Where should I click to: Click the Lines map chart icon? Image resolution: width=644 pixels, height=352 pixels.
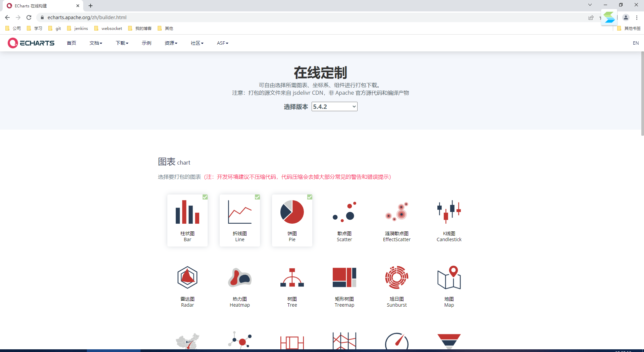187,341
